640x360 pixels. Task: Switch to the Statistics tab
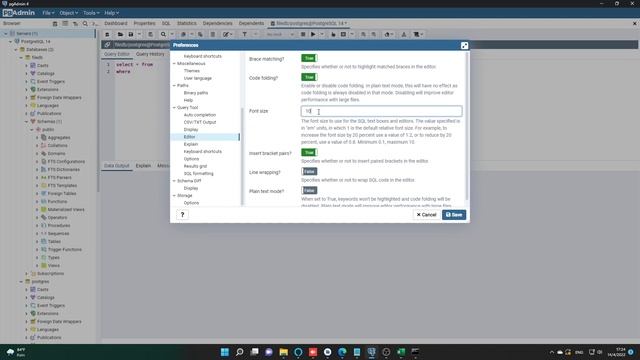(187, 24)
